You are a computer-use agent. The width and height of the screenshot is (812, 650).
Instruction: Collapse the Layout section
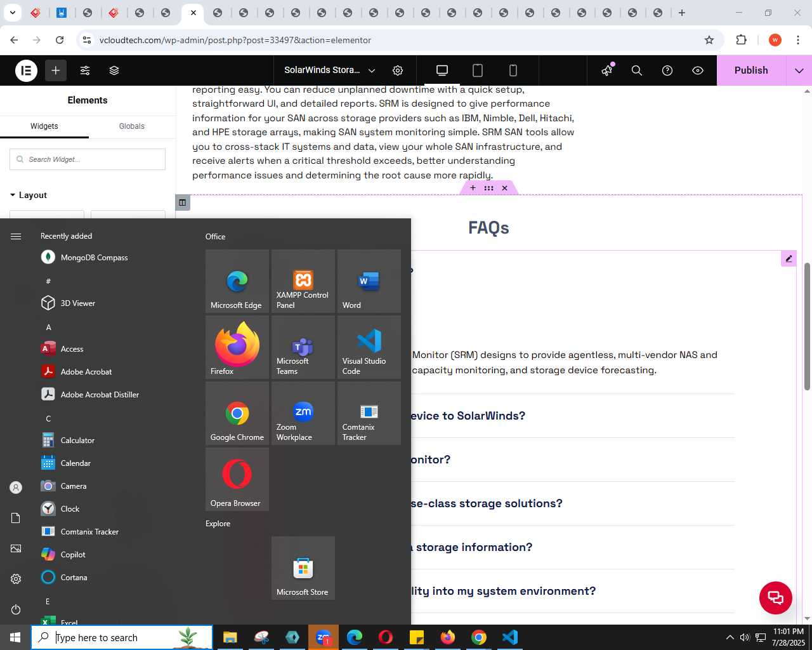pyautogui.click(x=29, y=195)
